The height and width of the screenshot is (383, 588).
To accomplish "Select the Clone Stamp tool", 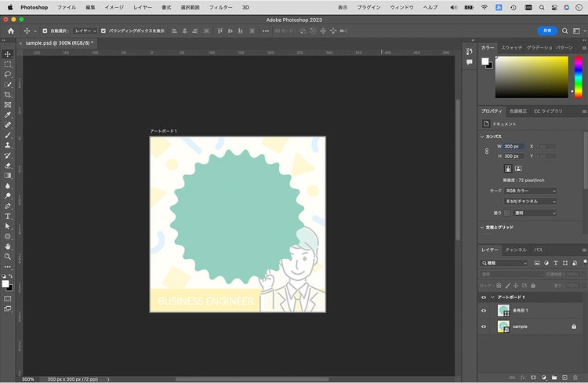I will pos(8,145).
